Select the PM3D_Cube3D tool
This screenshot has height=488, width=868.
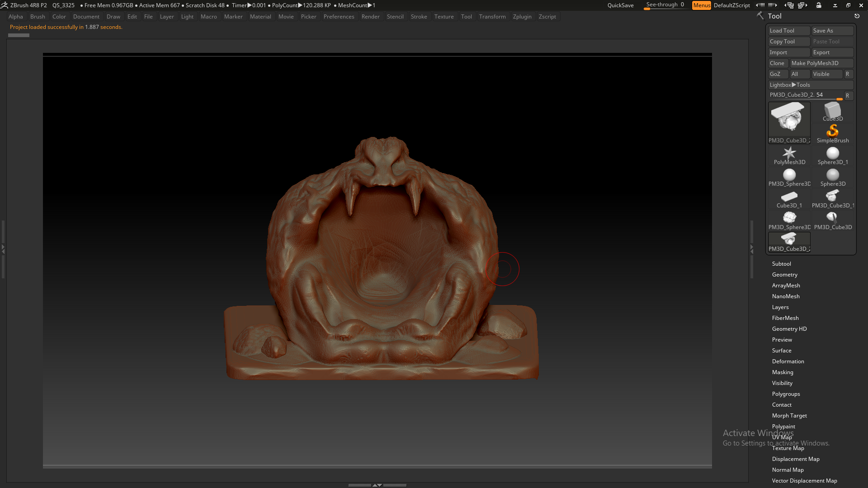click(x=833, y=220)
